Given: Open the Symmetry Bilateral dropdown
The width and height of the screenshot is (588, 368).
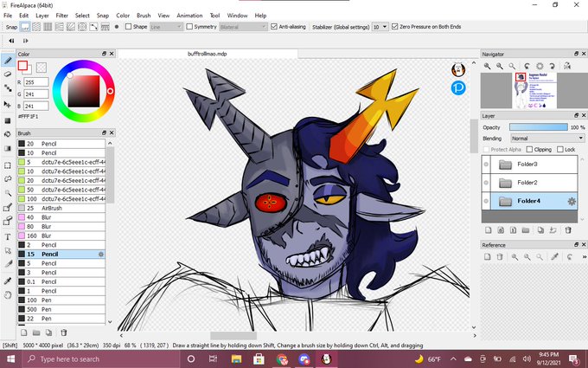Looking at the screenshot, I should pyautogui.click(x=243, y=27).
